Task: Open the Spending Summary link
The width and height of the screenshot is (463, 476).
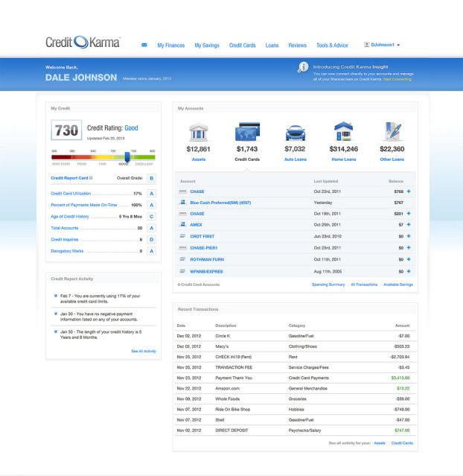Action: pyautogui.click(x=328, y=285)
